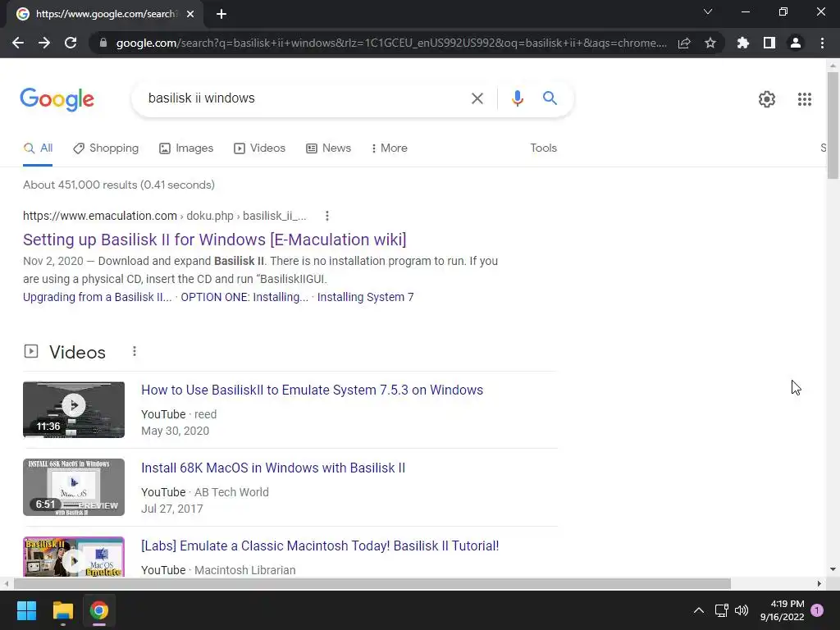The height and width of the screenshot is (630, 840).
Task: Click scroll-right arrow on horizontal scrollbar
Action: (819, 583)
